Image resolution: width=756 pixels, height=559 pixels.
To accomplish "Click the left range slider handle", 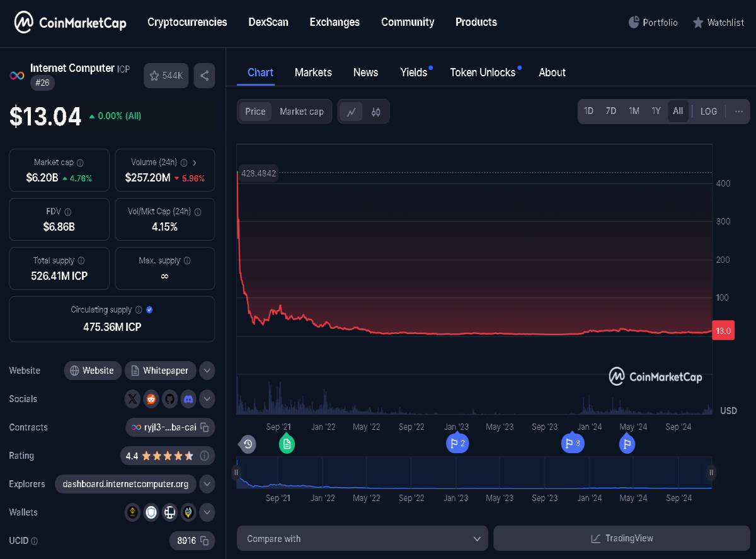I will [x=237, y=472].
